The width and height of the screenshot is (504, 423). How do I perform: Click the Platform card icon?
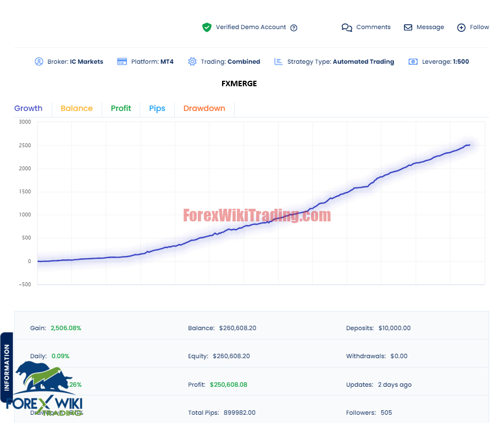122,62
